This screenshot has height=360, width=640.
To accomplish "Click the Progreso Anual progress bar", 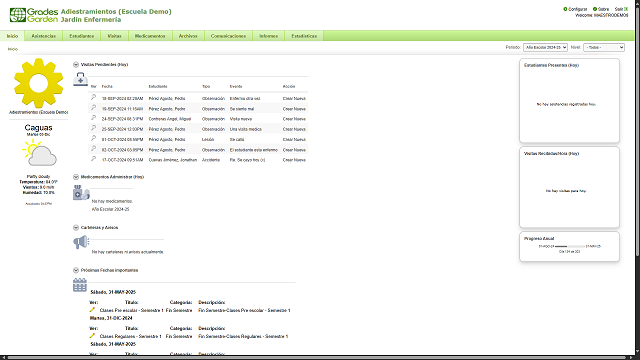I will (x=569, y=246).
